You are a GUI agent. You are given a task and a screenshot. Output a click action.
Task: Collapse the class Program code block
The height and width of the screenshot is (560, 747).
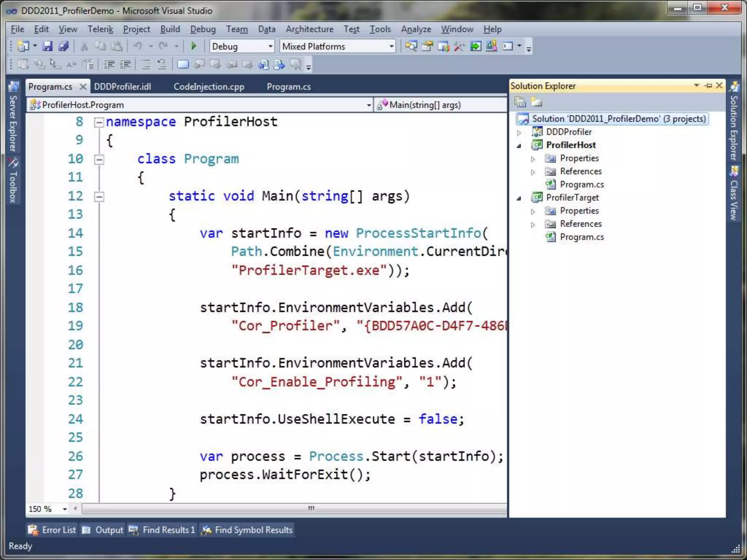click(x=99, y=159)
